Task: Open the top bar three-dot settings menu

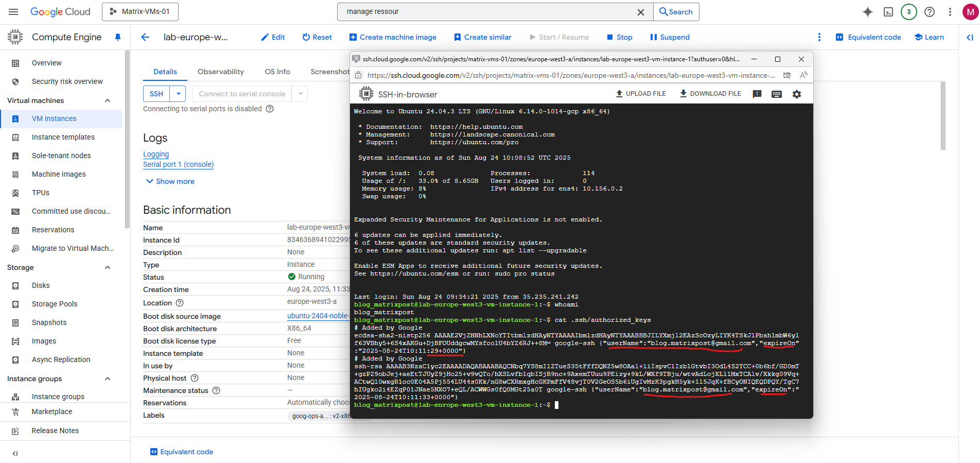Action: 950,12
